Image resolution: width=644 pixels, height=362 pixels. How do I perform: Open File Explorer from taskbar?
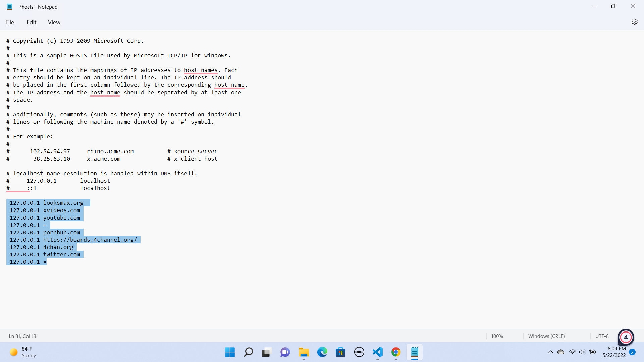pos(304,352)
